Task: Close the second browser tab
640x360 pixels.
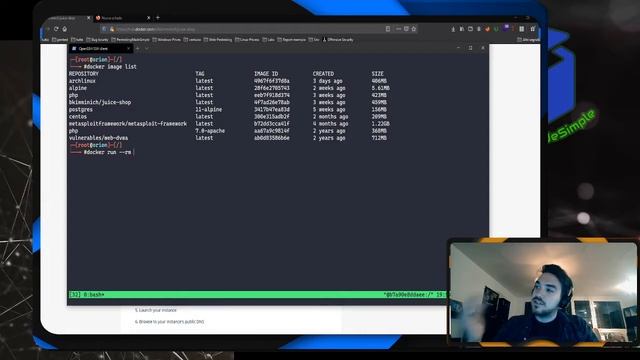Action: 149,18
